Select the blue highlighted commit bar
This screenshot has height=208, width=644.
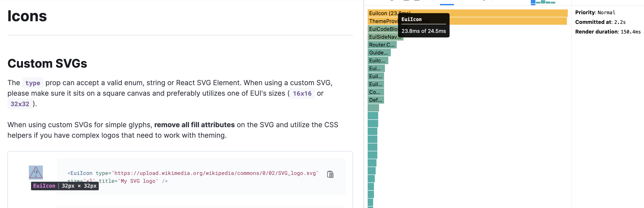pyautogui.click(x=533, y=2)
